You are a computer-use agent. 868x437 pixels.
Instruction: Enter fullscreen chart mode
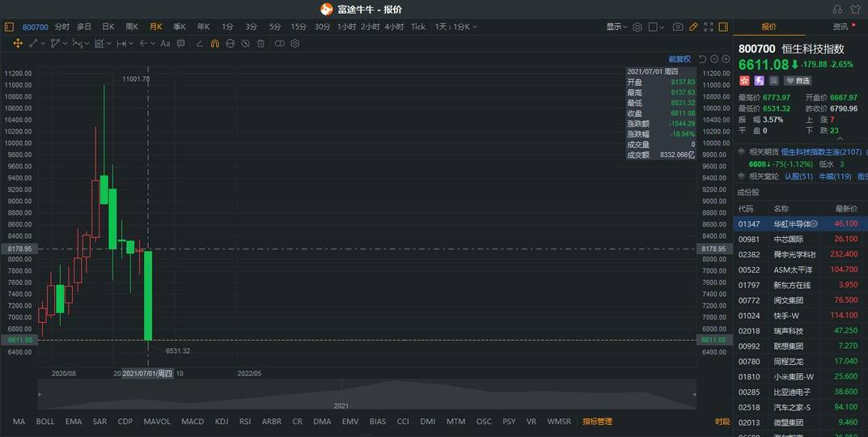pyautogui.click(x=708, y=27)
